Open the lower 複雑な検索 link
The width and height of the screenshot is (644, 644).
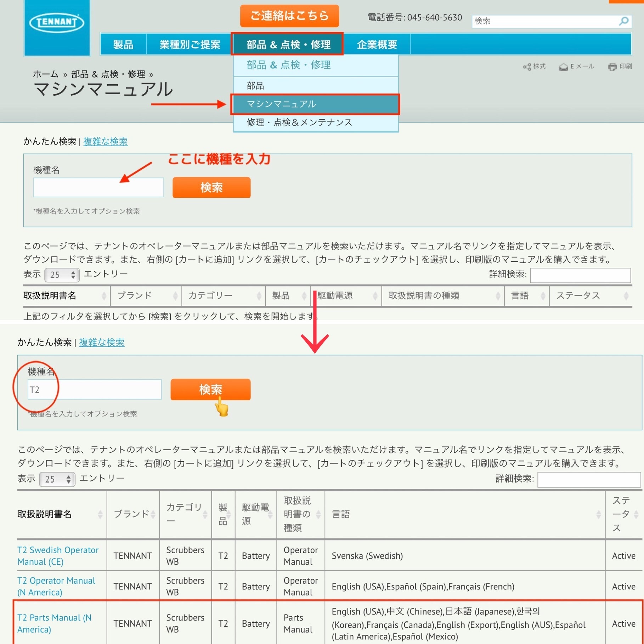(102, 343)
